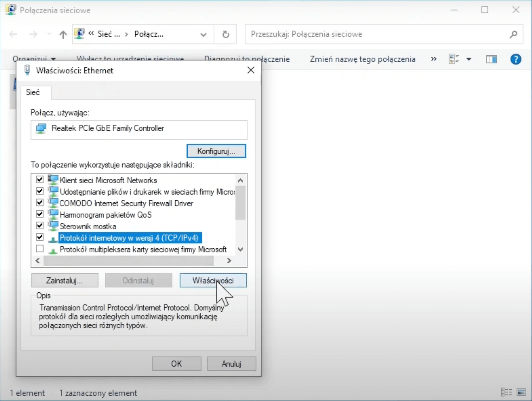Viewport: 532px width, 401px height.
Task: Click the Harmonogram pakietów QoS icon
Action: [x=53, y=214]
